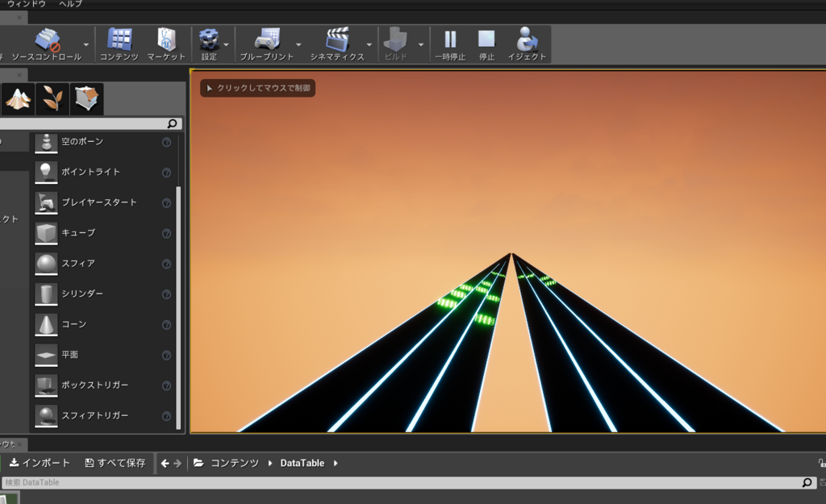The image size is (826, 504).
Task: Open help for シリンダー row
Action: coord(166,294)
